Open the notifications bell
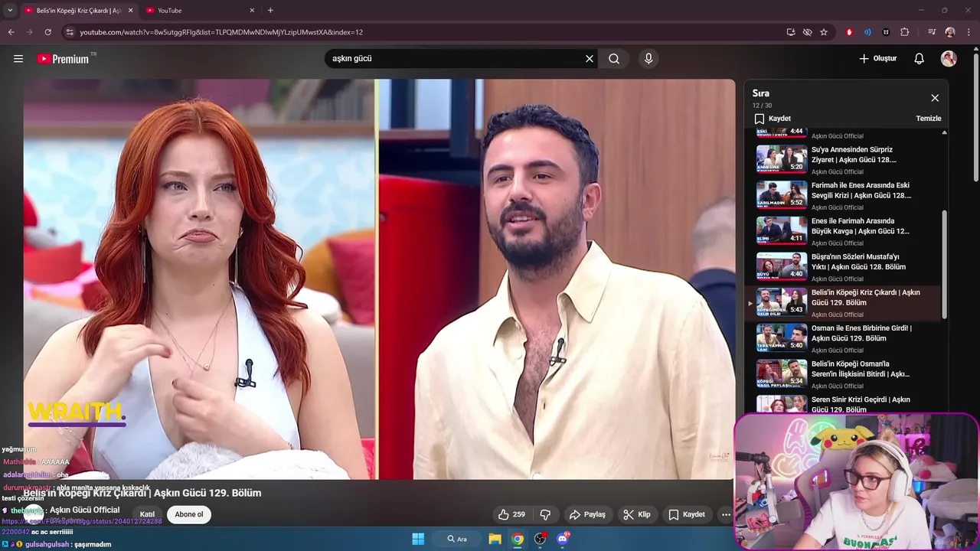This screenshot has width=980, height=551. [x=920, y=59]
